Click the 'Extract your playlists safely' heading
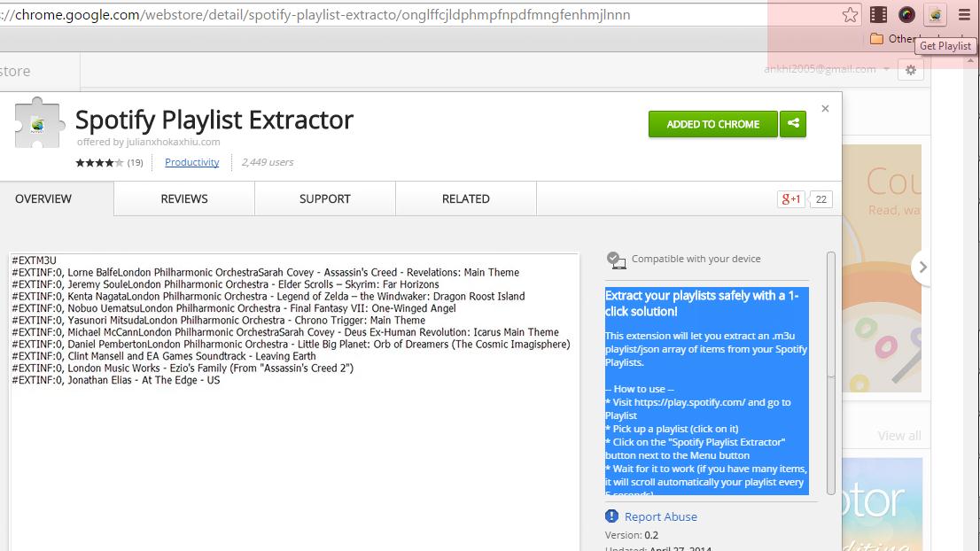The height and width of the screenshot is (551, 980). pyautogui.click(x=702, y=304)
